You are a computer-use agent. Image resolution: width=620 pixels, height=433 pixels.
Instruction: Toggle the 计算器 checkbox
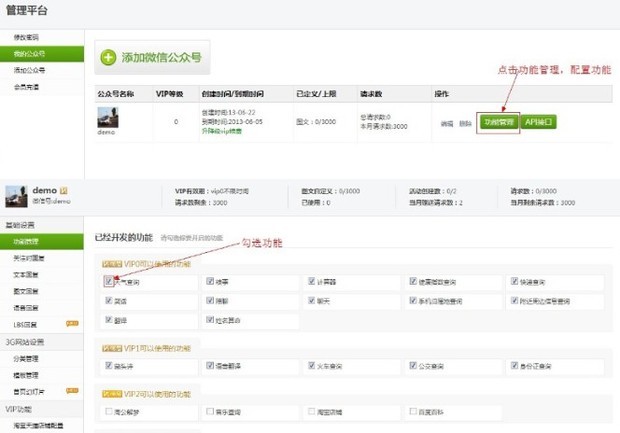[x=312, y=281]
